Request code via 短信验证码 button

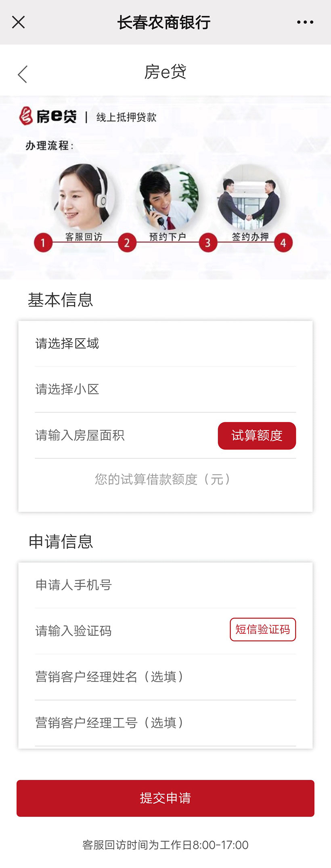(x=263, y=629)
